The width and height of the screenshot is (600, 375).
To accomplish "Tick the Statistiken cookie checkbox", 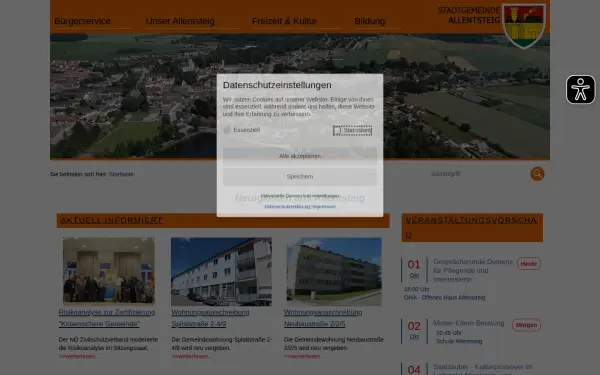I will click(x=337, y=130).
